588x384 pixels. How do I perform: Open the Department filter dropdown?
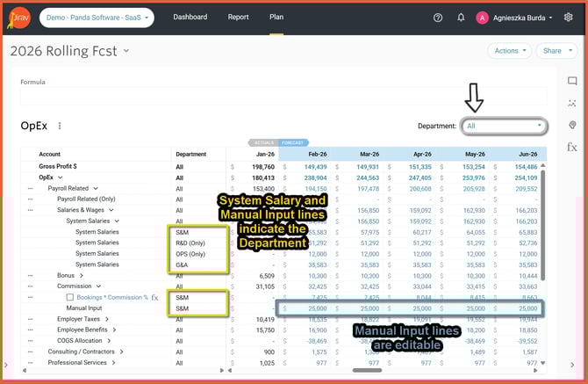[x=504, y=126]
